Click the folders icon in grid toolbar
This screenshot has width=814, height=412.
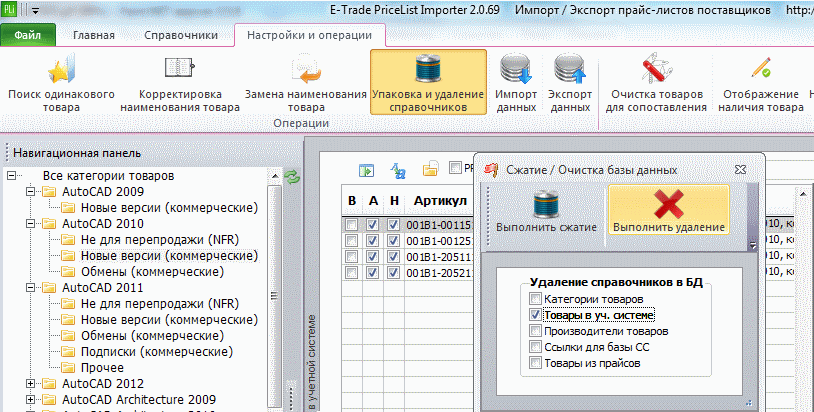(x=430, y=169)
